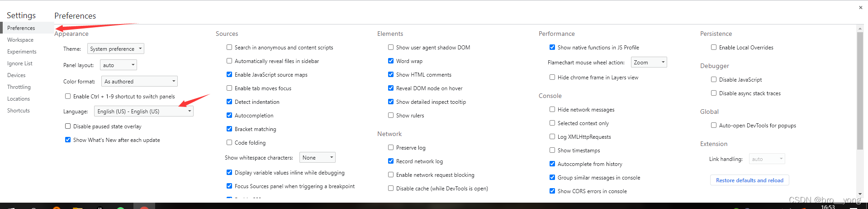Enable the Preserve log checkbox
Screen dimensions: 868x209
click(x=391, y=147)
